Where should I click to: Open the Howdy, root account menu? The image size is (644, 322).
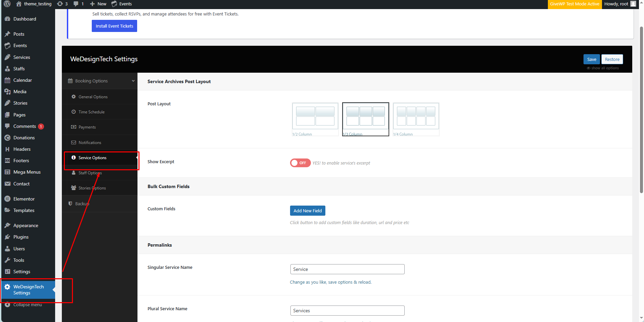pos(620,4)
